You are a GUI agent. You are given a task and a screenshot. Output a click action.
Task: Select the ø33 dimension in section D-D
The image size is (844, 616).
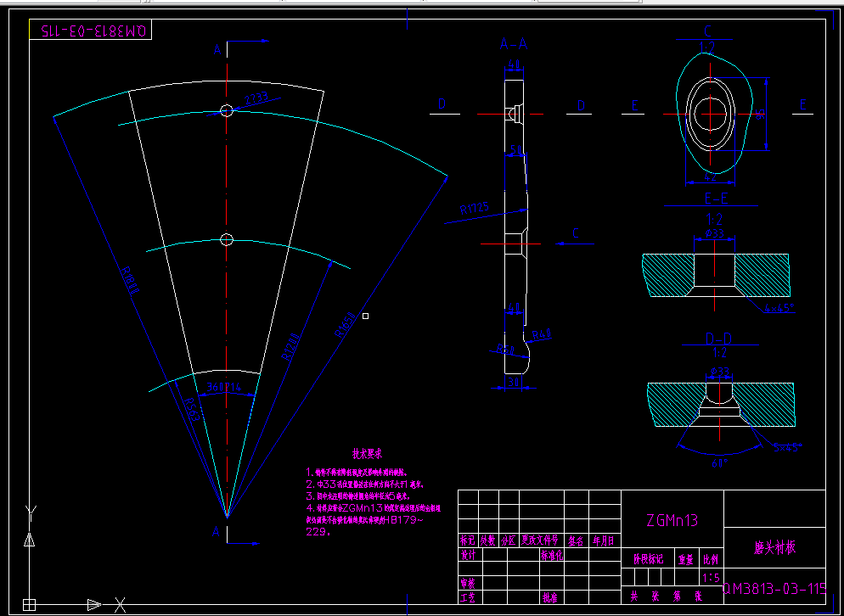720,372
